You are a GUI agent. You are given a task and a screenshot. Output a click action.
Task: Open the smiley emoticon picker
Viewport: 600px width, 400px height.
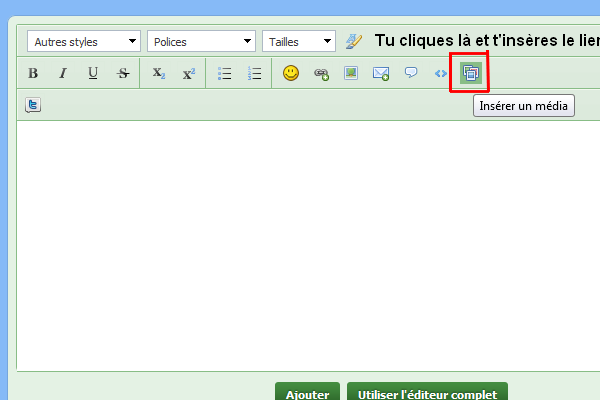click(291, 73)
